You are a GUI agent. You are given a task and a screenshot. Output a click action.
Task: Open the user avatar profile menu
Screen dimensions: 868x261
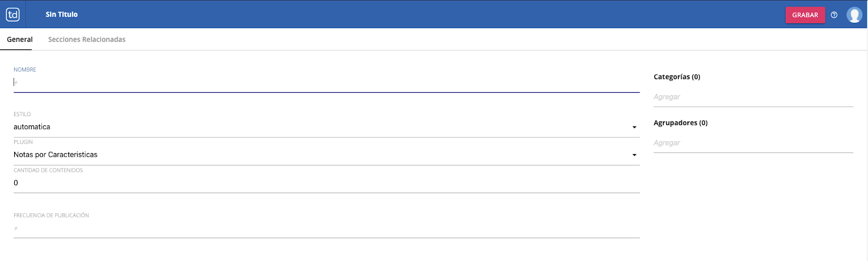point(854,15)
